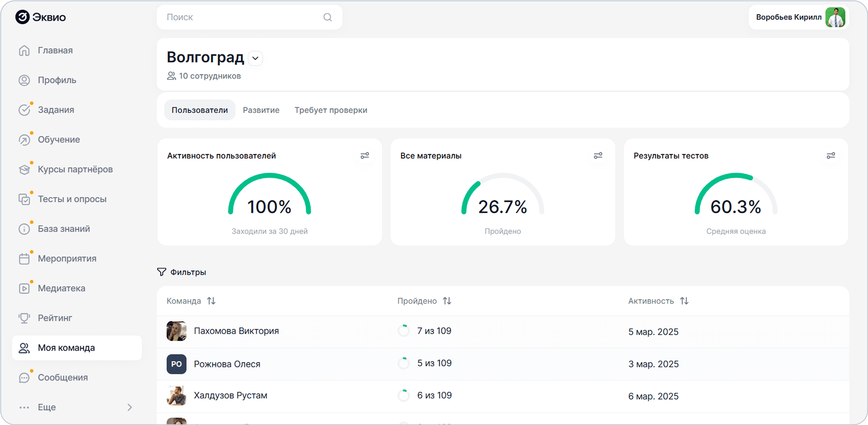Screen dimensions: 868x425
Task: Click the РО initials avatar
Action: [x=177, y=364]
